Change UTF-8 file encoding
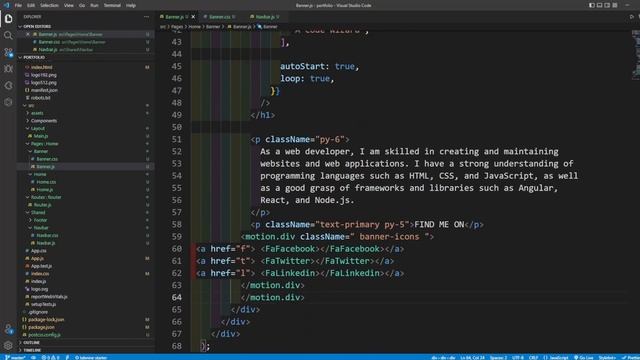640x360 pixels. click(x=518, y=358)
